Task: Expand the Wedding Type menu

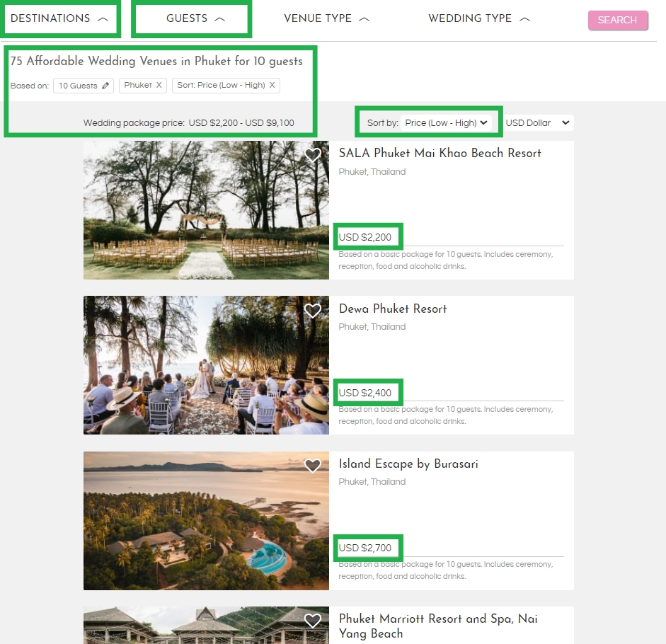Action: point(479,18)
